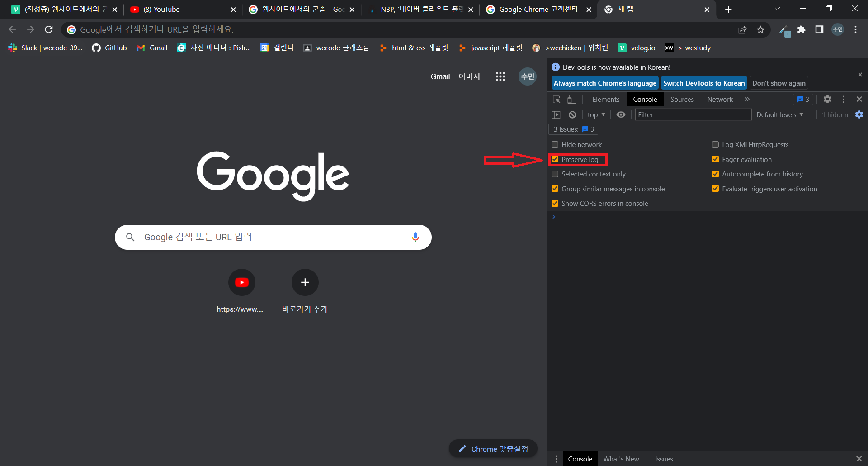Enable Selected context only
The height and width of the screenshot is (466, 868).
pos(555,174)
